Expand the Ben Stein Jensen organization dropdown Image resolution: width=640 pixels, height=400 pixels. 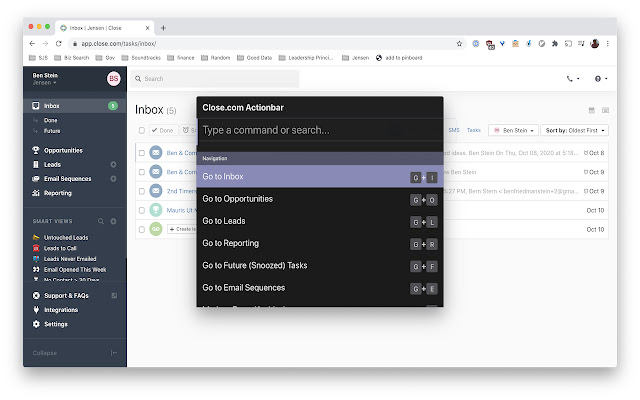pyautogui.click(x=44, y=83)
